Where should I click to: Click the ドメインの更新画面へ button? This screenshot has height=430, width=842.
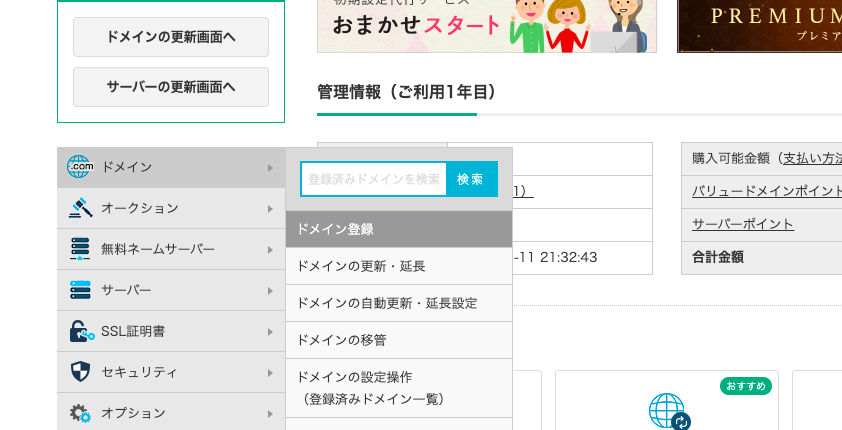tap(171, 37)
